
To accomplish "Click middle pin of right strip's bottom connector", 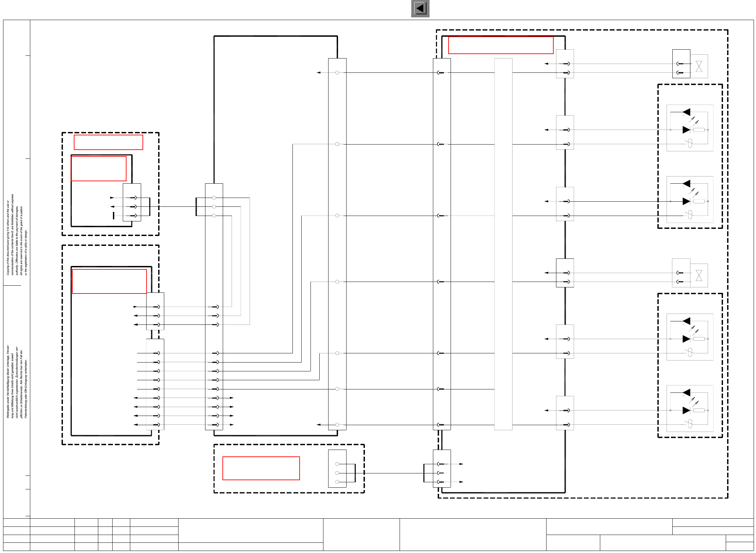I will pos(441,473).
